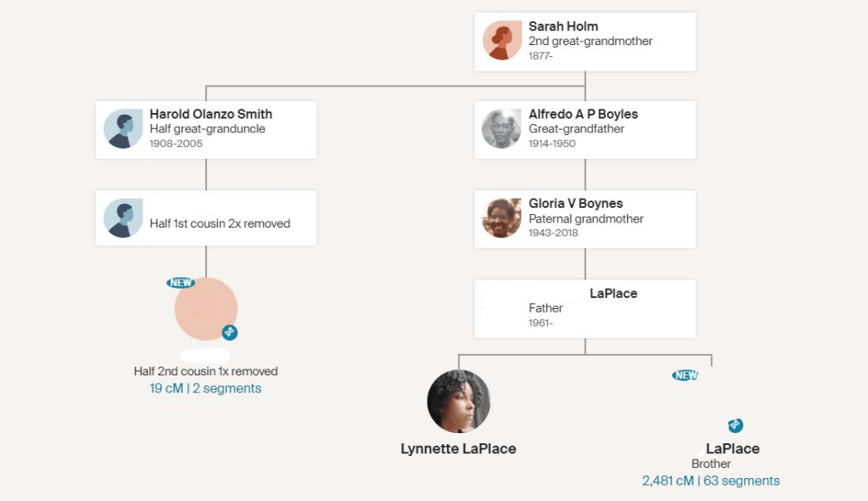This screenshot has height=501, width=868.
Task: Select the Gloria V Boynes name
Action: [x=575, y=204]
